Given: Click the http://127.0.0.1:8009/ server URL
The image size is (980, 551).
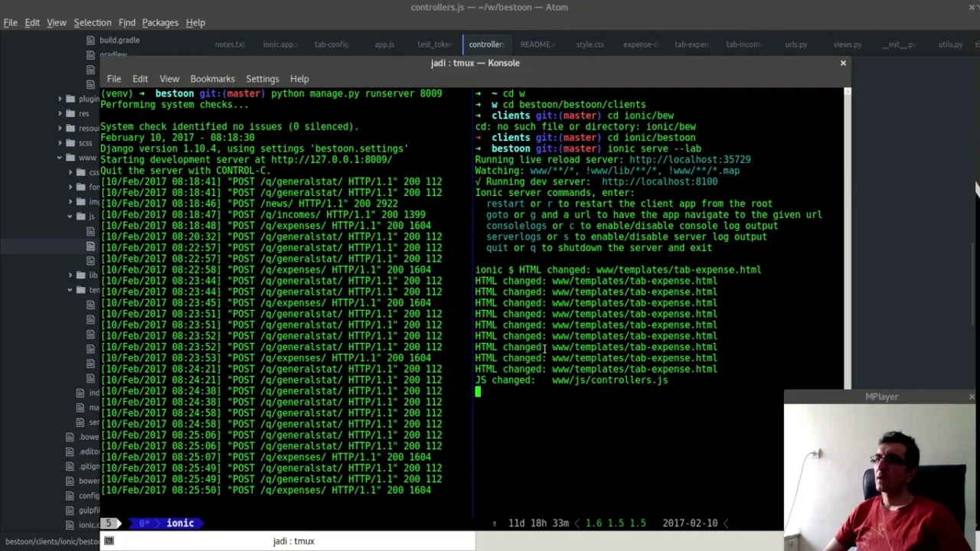Looking at the screenshot, I should (331, 160).
